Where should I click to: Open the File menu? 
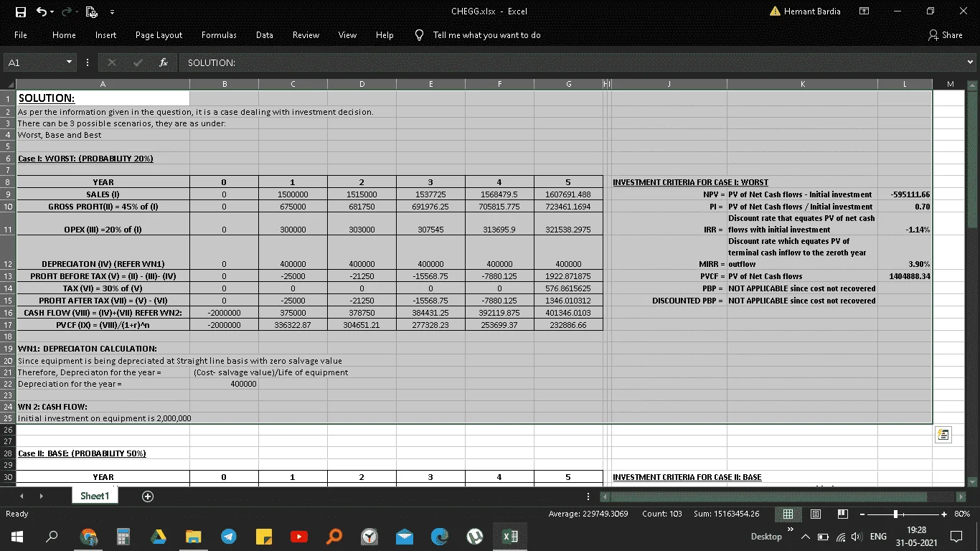pos(21,35)
